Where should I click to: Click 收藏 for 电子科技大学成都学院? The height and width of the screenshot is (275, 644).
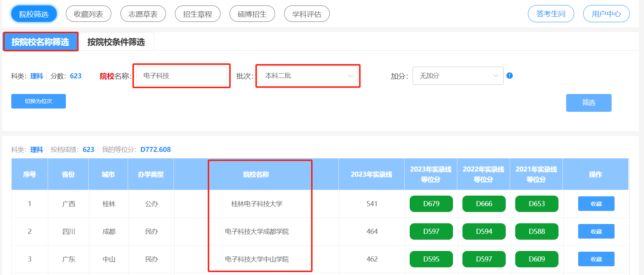pos(596,231)
